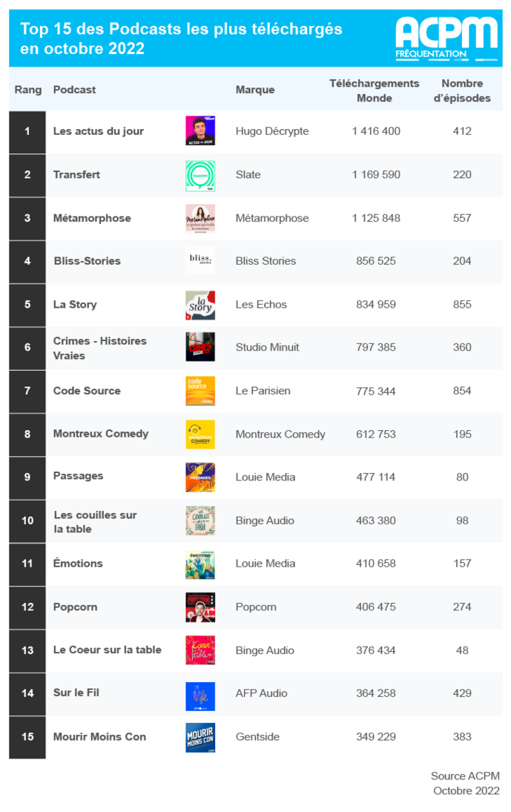Image resolution: width=511 pixels, height=812 pixels.
Task: Select the Montreux Comedy yellow artwork
Action: [200, 435]
